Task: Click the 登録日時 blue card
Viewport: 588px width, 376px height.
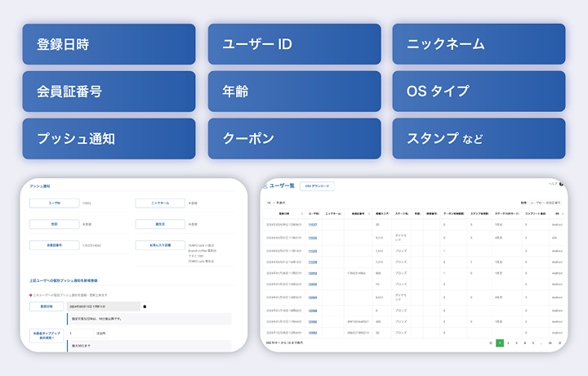Action: (x=109, y=44)
